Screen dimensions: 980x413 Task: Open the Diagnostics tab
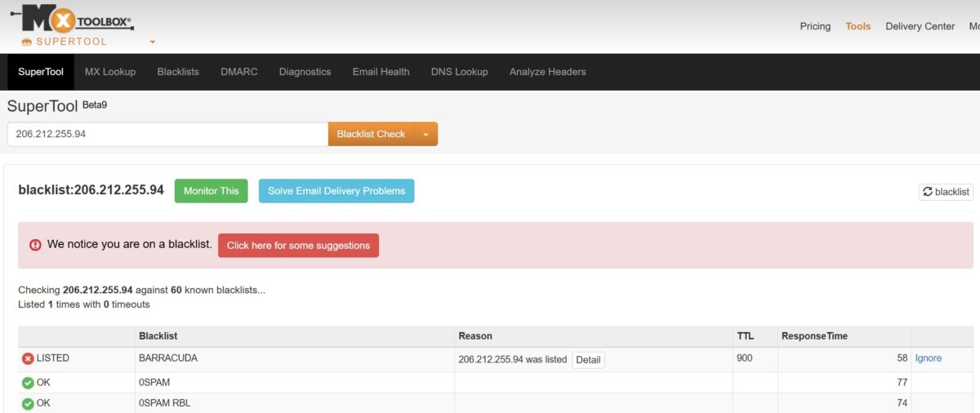305,72
